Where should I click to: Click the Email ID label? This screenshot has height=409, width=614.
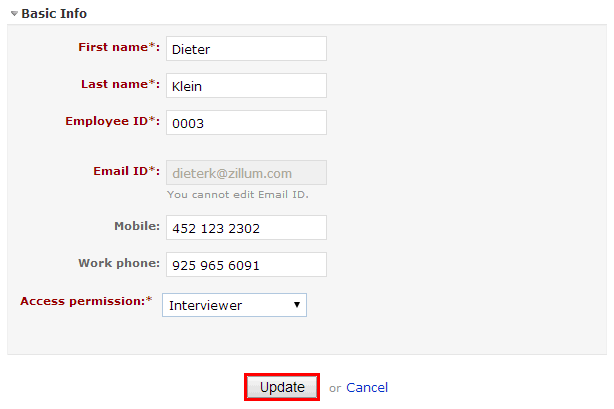124,171
